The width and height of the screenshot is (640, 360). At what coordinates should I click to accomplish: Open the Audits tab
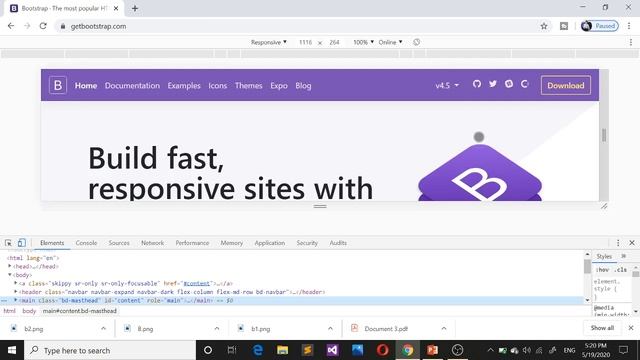[338, 243]
